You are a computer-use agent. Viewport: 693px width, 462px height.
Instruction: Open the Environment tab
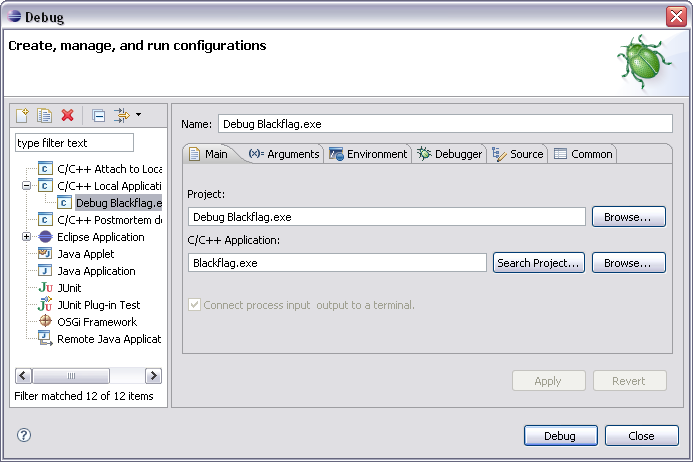[368, 154]
